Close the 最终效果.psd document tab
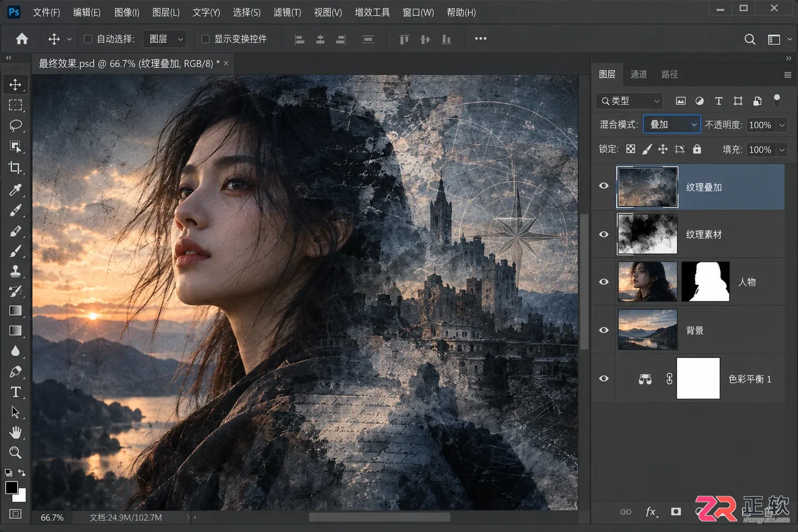This screenshot has height=532, width=798. click(226, 63)
